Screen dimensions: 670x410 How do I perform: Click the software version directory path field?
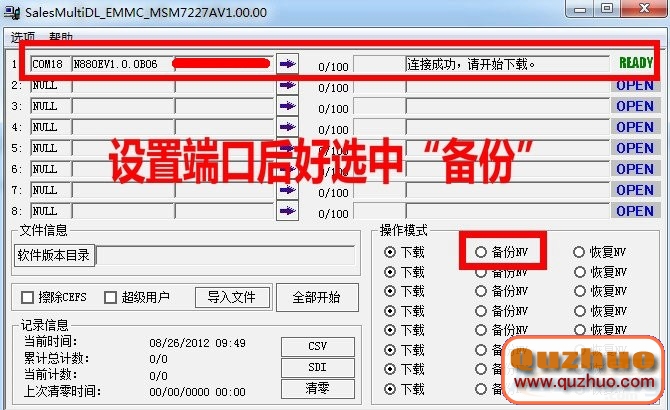[x=226, y=255]
